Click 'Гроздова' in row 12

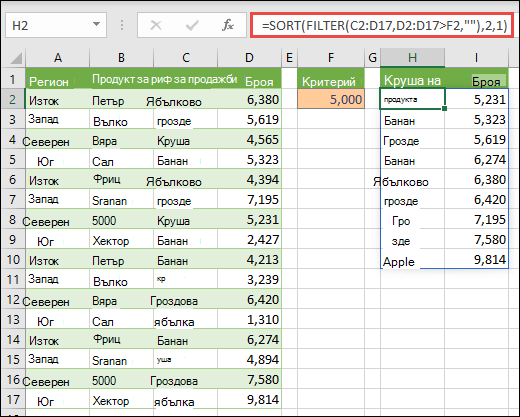[174, 301]
